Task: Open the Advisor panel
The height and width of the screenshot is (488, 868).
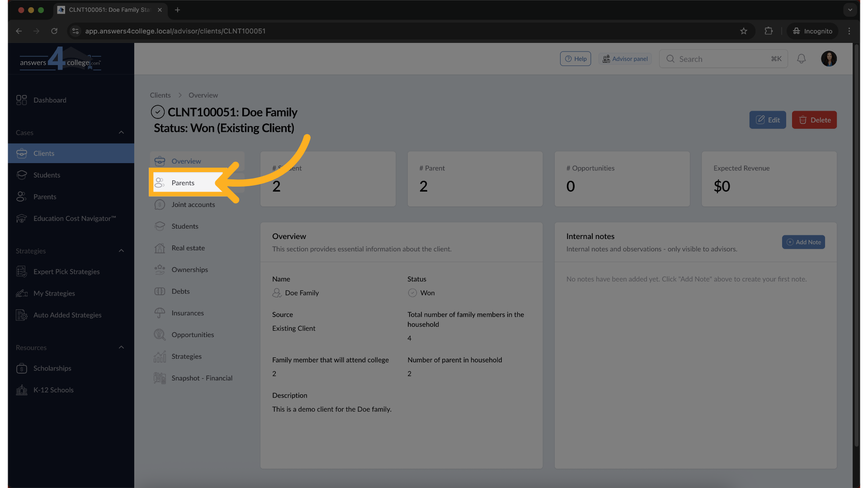Action: tap(625, 58)
